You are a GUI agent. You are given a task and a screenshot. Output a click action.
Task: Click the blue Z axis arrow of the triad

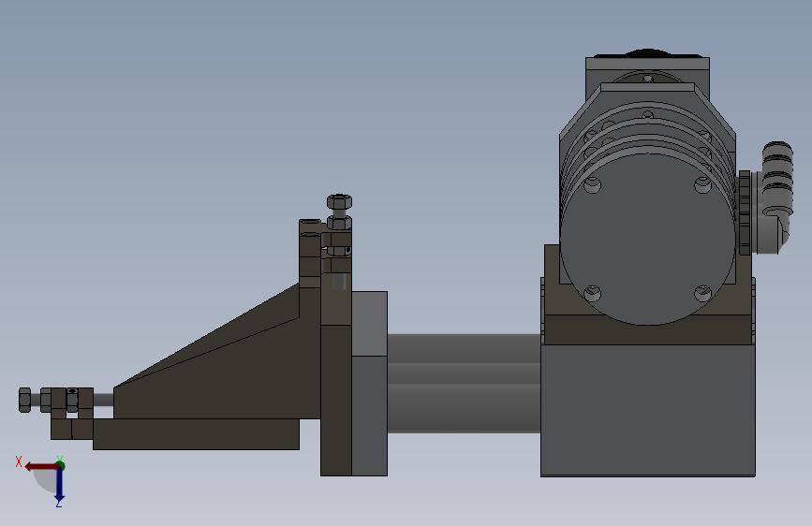(x=59, y=485)
